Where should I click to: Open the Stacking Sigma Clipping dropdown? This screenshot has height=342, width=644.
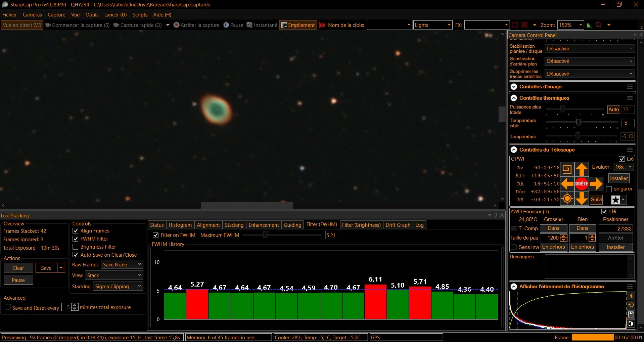pos(119,287)
